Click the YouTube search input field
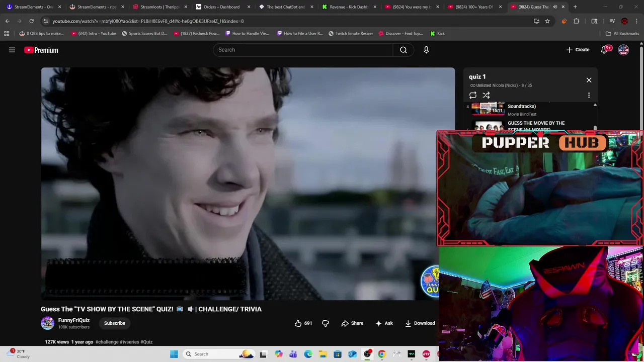Viewport: 644px width, 362px height. point(303,50)
